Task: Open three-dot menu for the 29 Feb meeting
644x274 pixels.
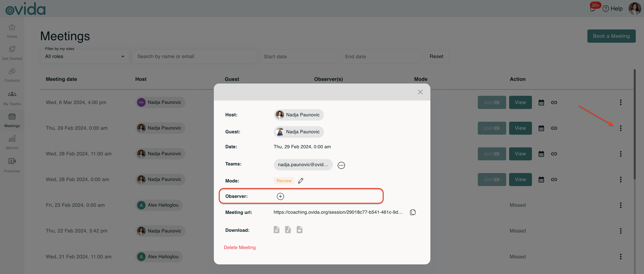Action: click(x=620, y=128)
